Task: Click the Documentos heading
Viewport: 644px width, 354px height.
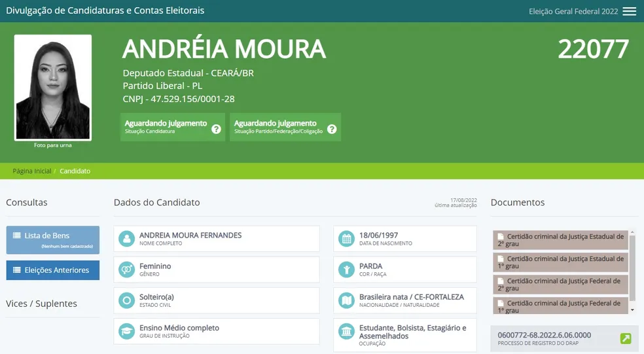Action: (x=518, y=202)
